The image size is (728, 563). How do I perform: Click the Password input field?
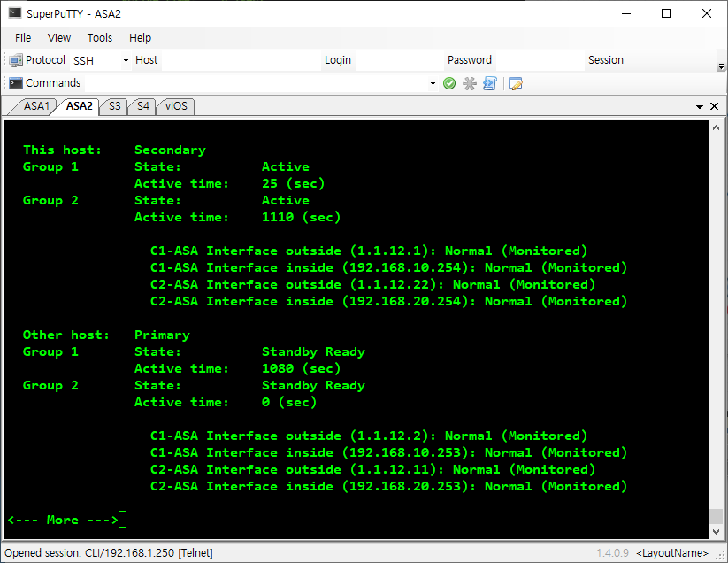(x=539, y=60)
